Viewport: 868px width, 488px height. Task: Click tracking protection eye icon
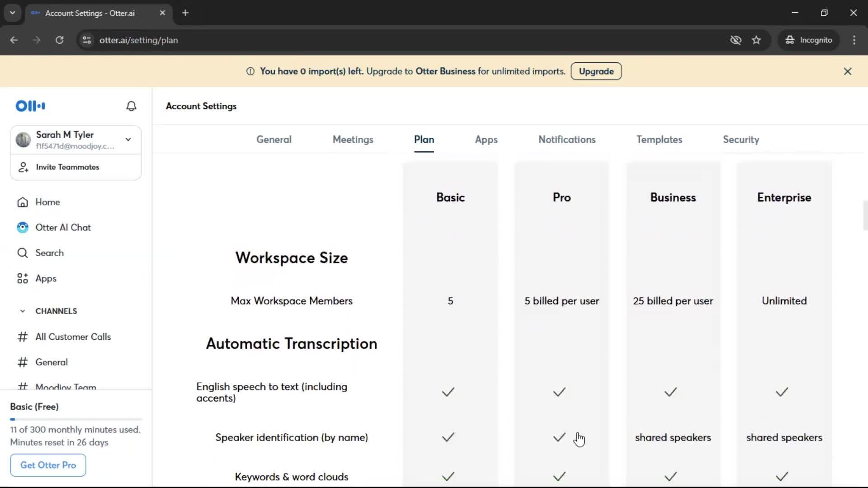coord(736,40)
